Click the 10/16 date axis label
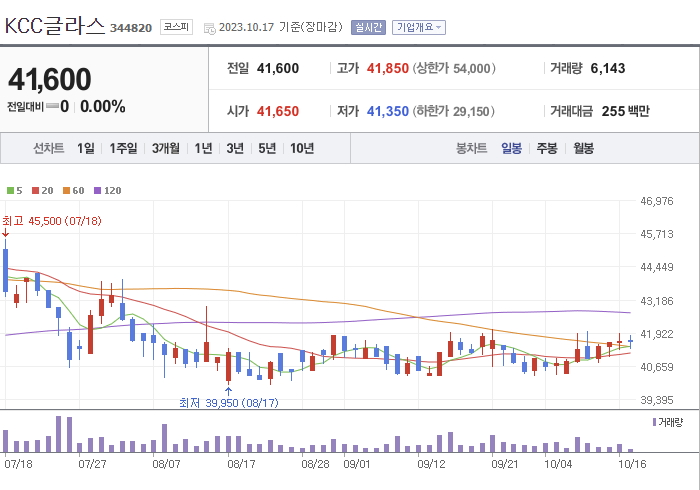The width and height of the screenshot is (700, 490). tap(632, 464)
